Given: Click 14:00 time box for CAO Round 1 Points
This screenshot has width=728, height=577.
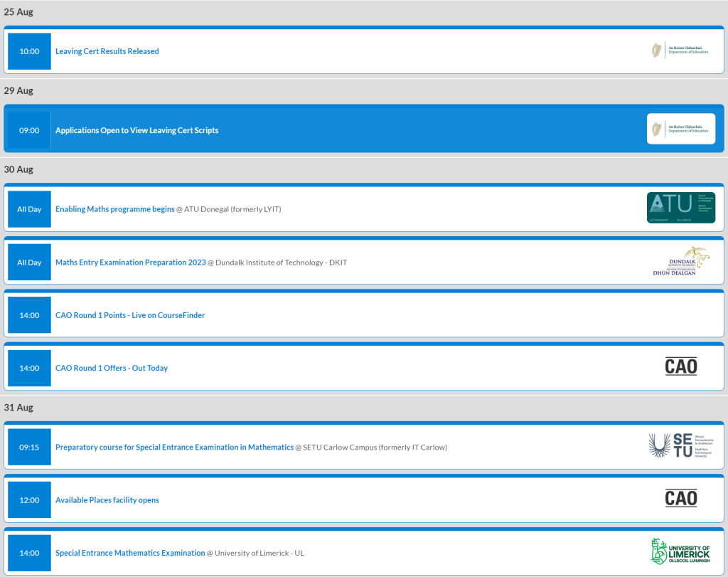Looking at the screenshot, I should [29, 315].
